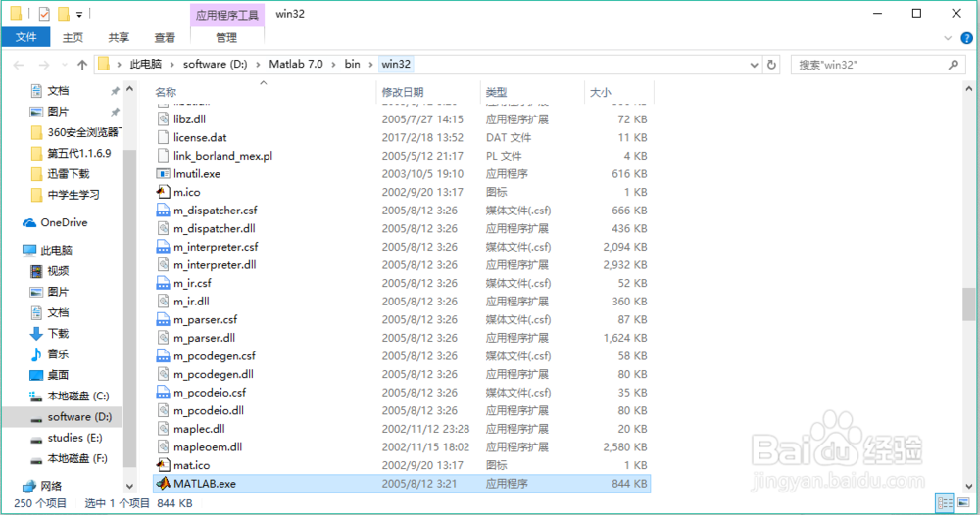Screen dimensions: 980x515
Task: Click Matlab 7.0 breadcrumb segment
Action: (296, 64)
